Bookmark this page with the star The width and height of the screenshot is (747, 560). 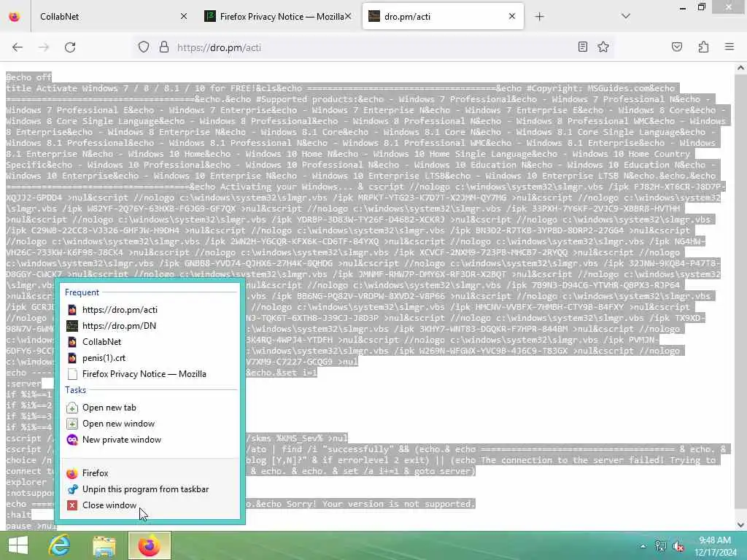pyautogui.click(x=603, y=47)
